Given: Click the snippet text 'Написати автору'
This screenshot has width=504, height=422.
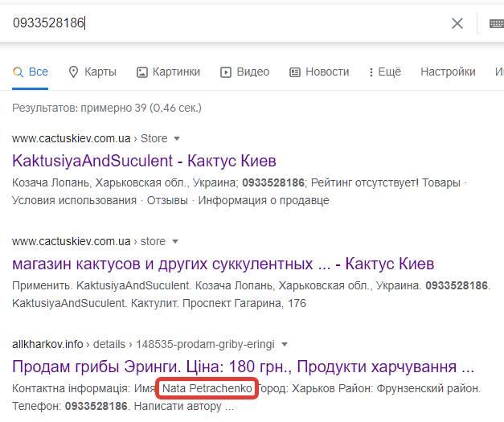Looking at the screenshot, I should [178, 406].
